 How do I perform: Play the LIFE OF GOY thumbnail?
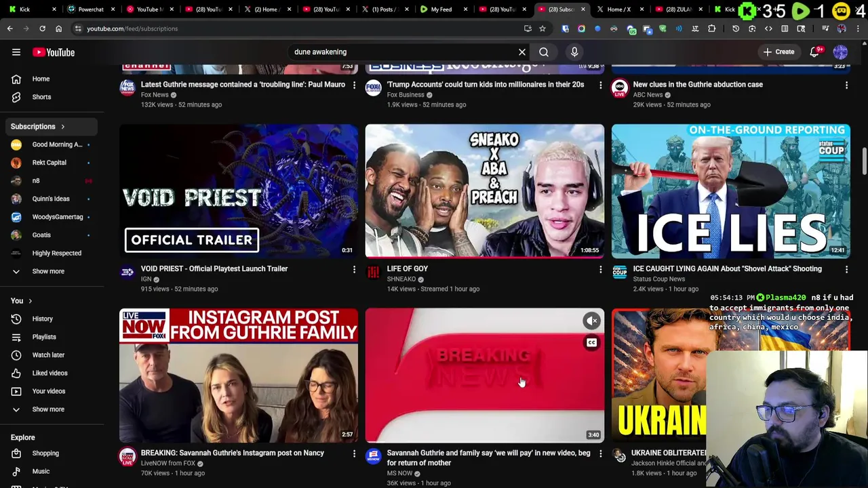[x=485, y=191]
